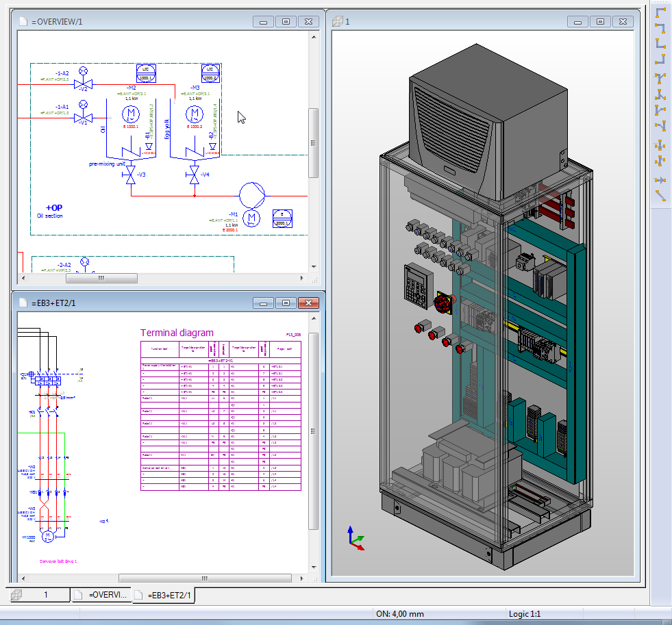Click the horizontal scrollbar thumb in =OVERVIEW/1
672x625 pixels.
(101, 278)
